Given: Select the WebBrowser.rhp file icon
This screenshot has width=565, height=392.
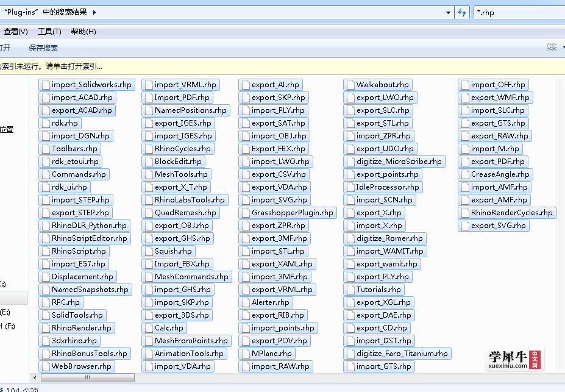Looking at the screenshot, I should pyautogui.click(x=46, y=366).
